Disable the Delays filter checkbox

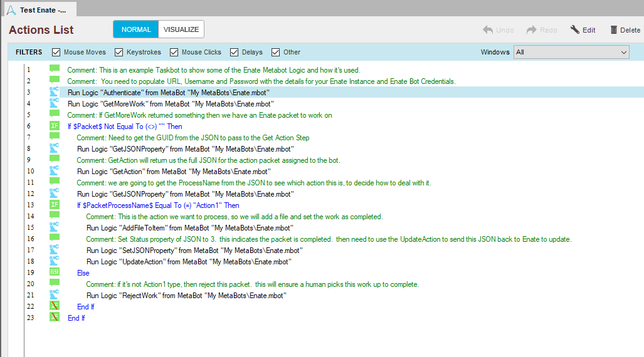[234, 52]
